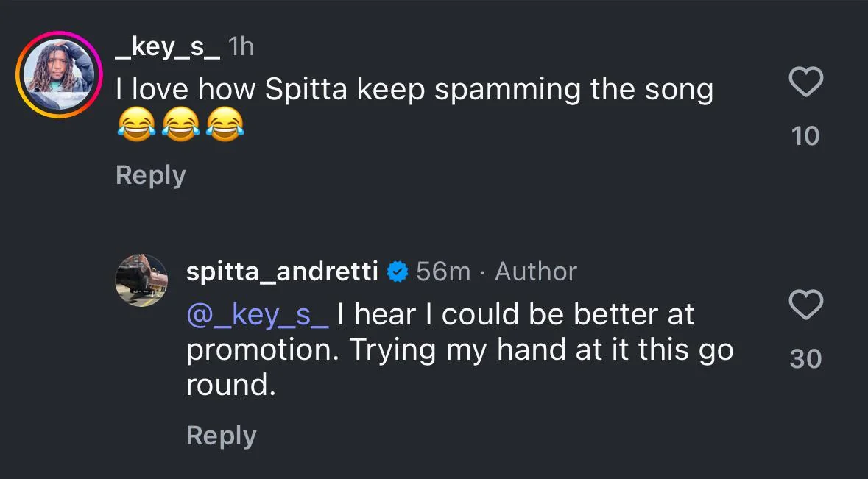Click the 56m timestamp
Viewport: 868px width, 479px height.
(x=443, y=272)
